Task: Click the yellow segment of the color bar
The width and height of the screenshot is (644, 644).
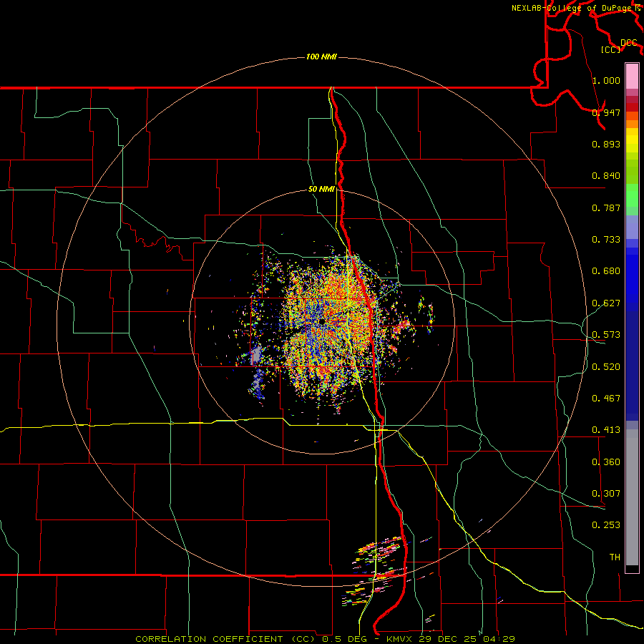Action: point(632,140)
